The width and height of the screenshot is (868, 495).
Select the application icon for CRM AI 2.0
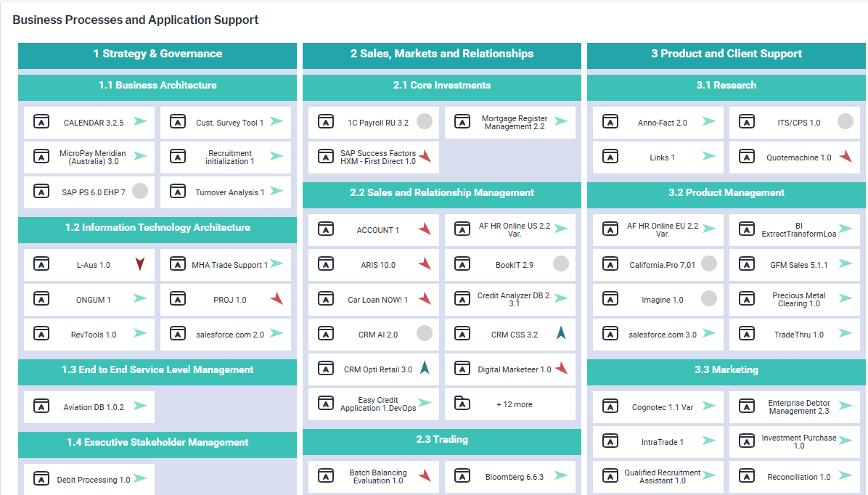pos(326,334)
